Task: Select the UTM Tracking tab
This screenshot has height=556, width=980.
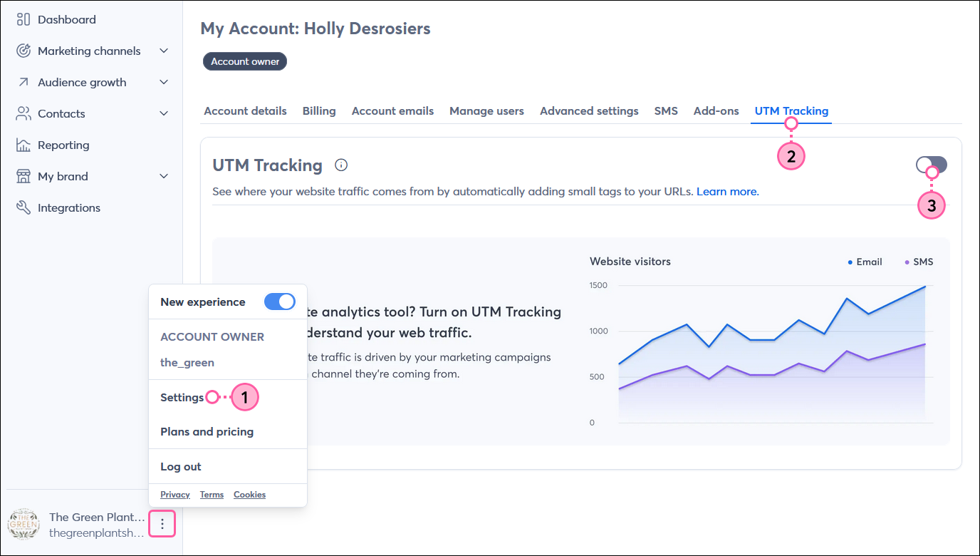Action: [791, 111]
